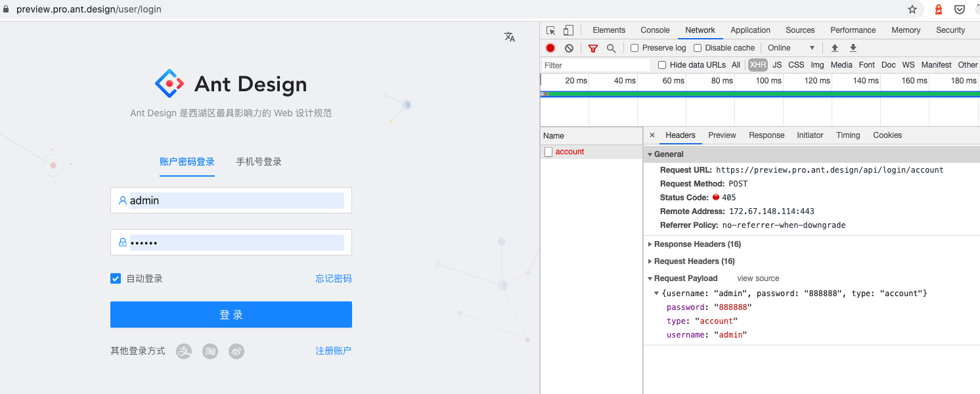Open the Performance tab
Image resolution: width=980 pixels, height=394 pixels.
click(x=853, y=30)
